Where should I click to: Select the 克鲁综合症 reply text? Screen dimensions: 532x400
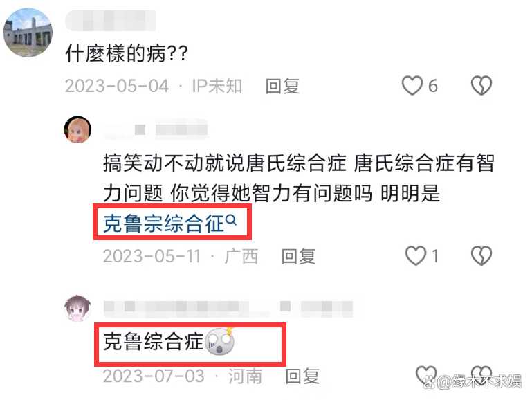click(x=154, y=341)
